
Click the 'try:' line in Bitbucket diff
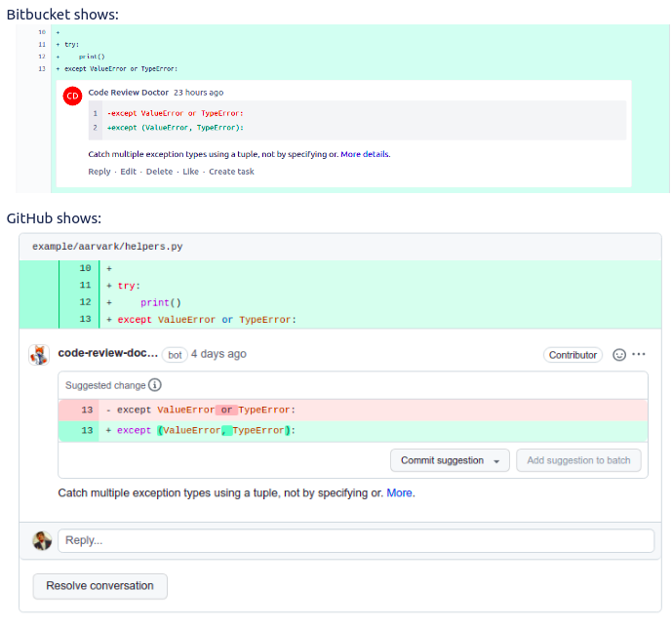pyautogui.click(x=71, y=45)
